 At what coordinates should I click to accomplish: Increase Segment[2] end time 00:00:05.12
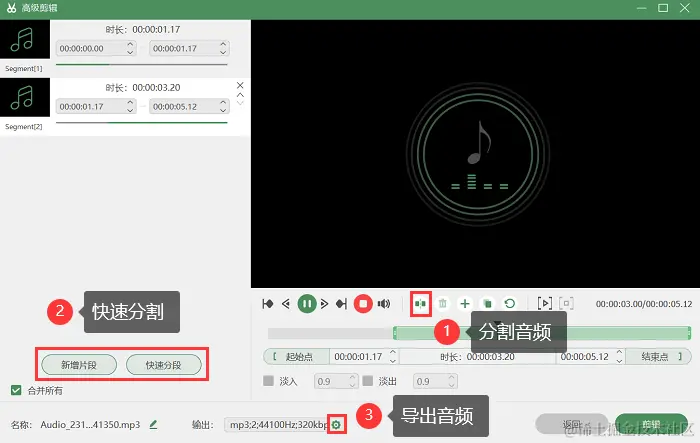(223, 102)
